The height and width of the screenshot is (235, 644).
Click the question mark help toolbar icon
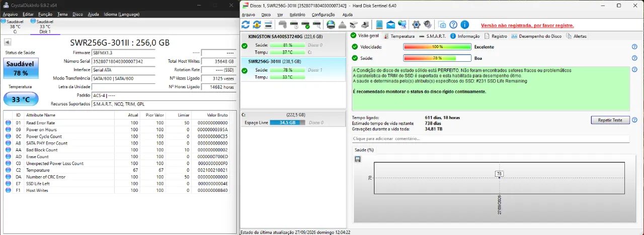(x=453, y=25)
